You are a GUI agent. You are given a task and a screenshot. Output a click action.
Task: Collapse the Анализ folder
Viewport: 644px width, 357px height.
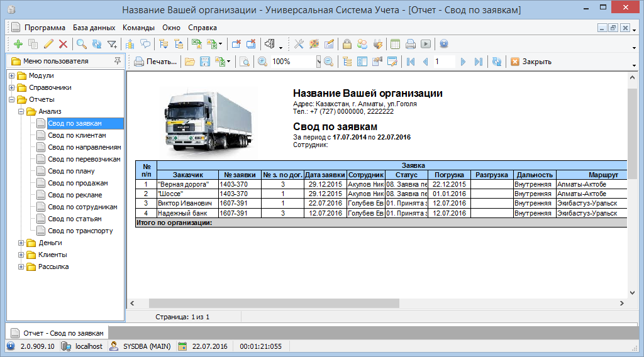[x=21, y=111]
